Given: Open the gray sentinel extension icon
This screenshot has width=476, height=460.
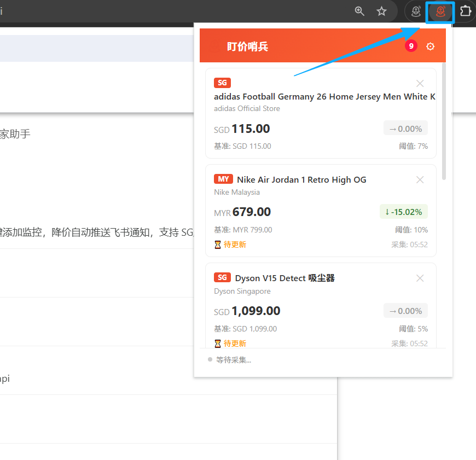Looking at the screenshot, I should tap(416, 11).
